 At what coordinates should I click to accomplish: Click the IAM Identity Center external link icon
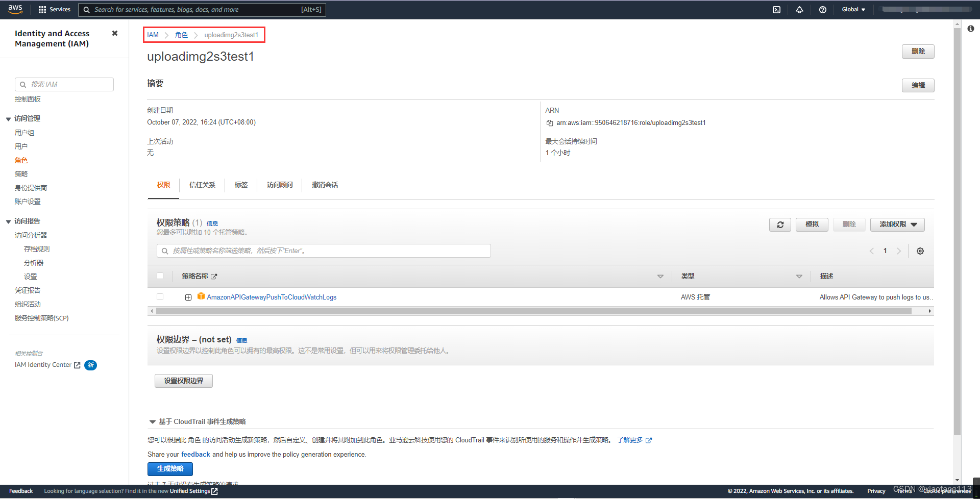click(x=77, y=365)
